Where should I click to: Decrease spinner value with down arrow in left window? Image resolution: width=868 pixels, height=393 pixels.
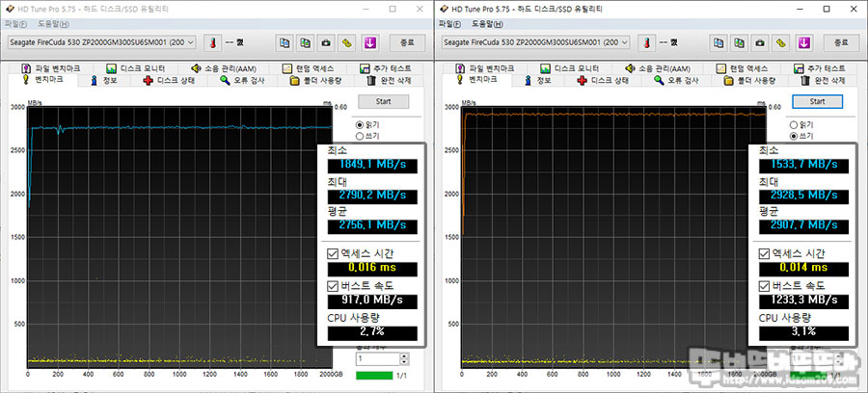pyautogui.click(x=405, y=362)
